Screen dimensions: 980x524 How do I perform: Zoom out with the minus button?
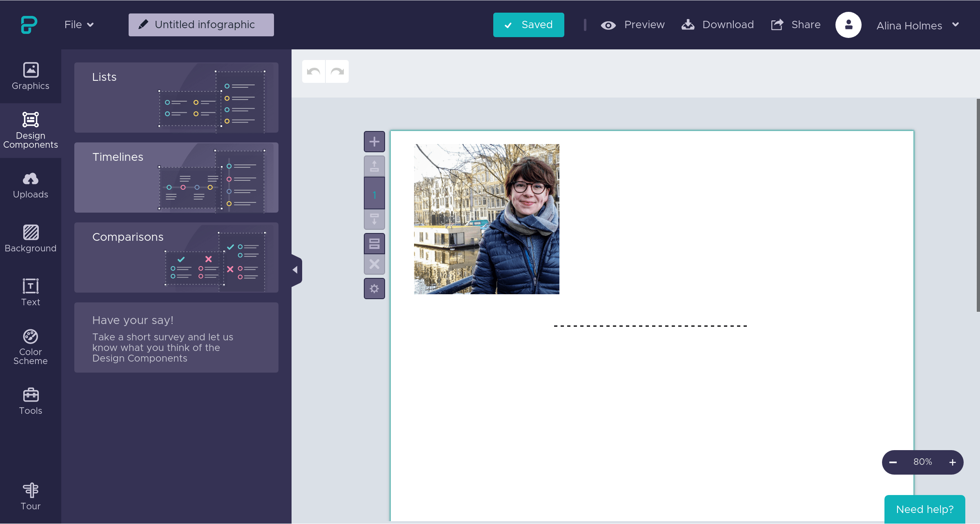coord(893,462)
